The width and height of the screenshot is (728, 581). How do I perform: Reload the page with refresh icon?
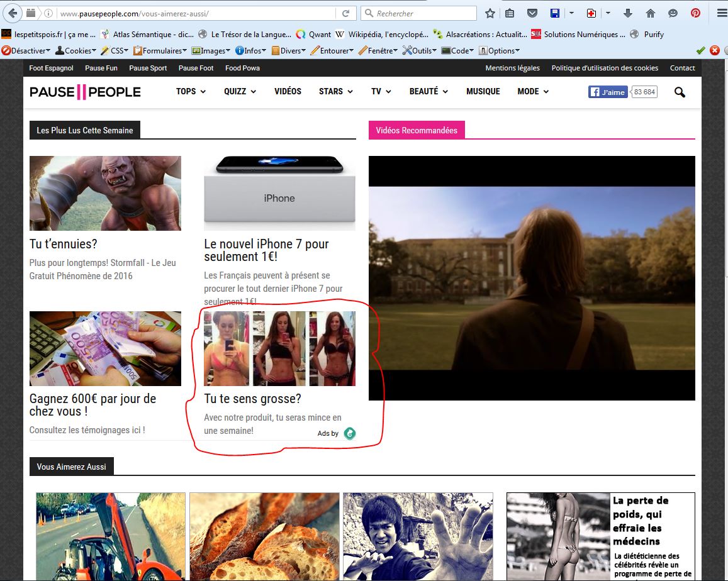click(x=345, y=13)
